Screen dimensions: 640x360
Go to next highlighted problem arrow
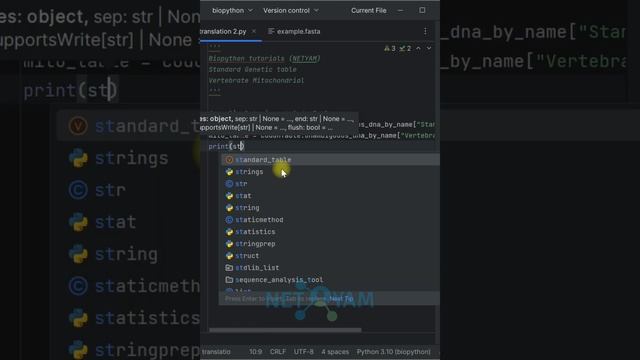tap(429, 49)
